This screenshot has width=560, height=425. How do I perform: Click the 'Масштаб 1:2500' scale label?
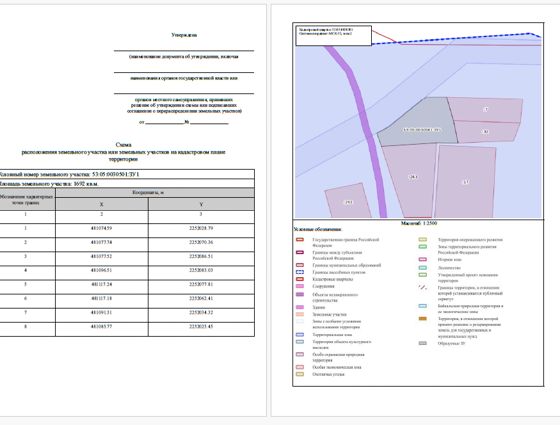click(x=419, y=223)
